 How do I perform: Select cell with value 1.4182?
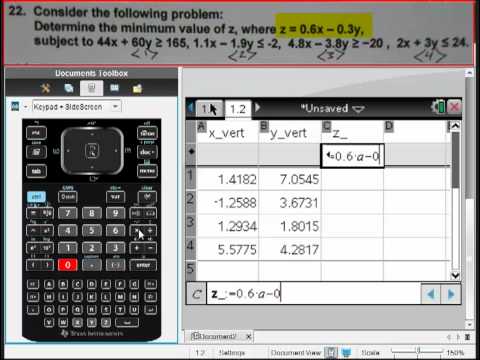click(x=228, y=179)
